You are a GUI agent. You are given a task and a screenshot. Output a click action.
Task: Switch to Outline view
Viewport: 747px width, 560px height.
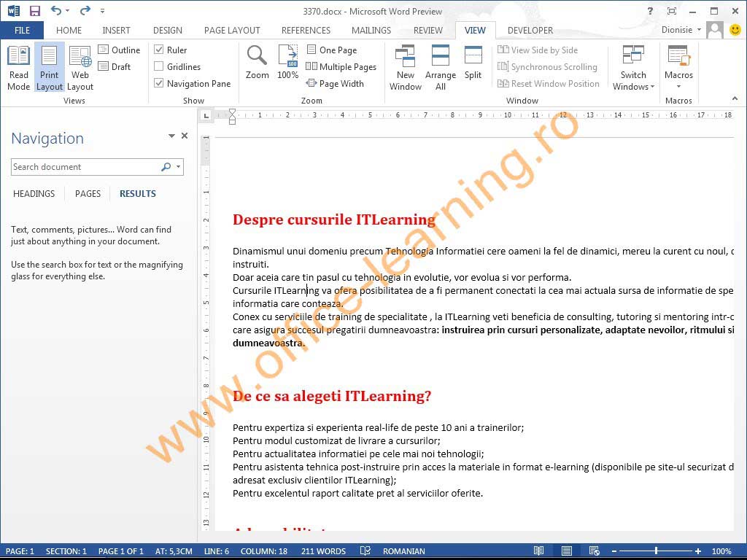(119, 50)
